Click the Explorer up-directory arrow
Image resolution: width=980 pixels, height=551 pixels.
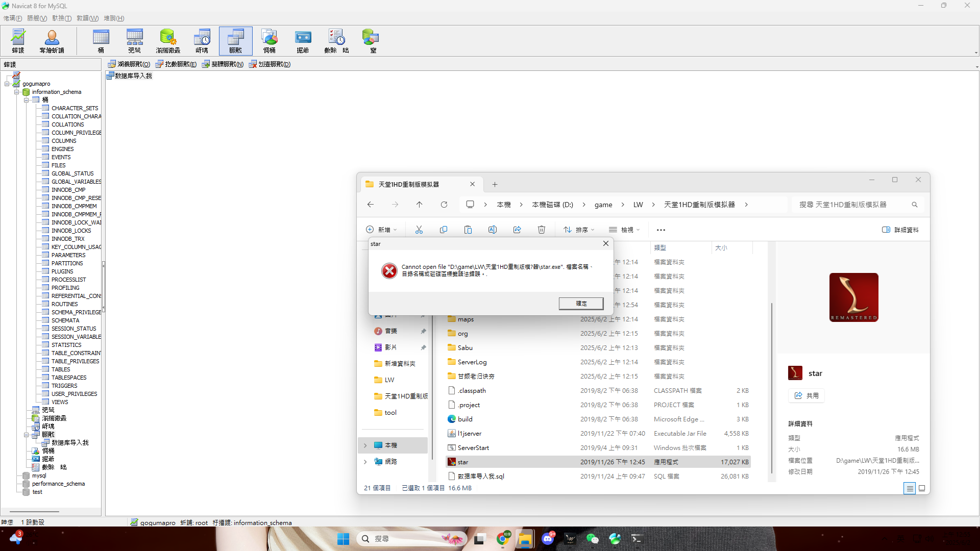pyautogui.click(x=420, y=205)
